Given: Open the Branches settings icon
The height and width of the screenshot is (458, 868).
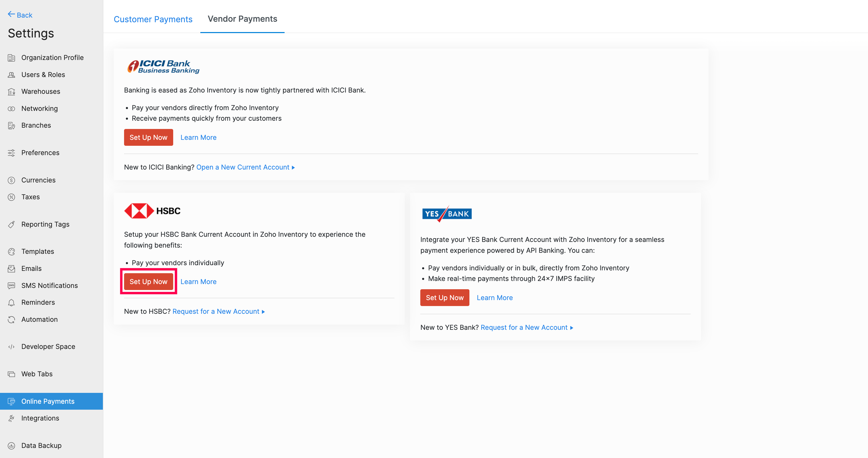Looking at the screenshot, I should tap(11, 125).
